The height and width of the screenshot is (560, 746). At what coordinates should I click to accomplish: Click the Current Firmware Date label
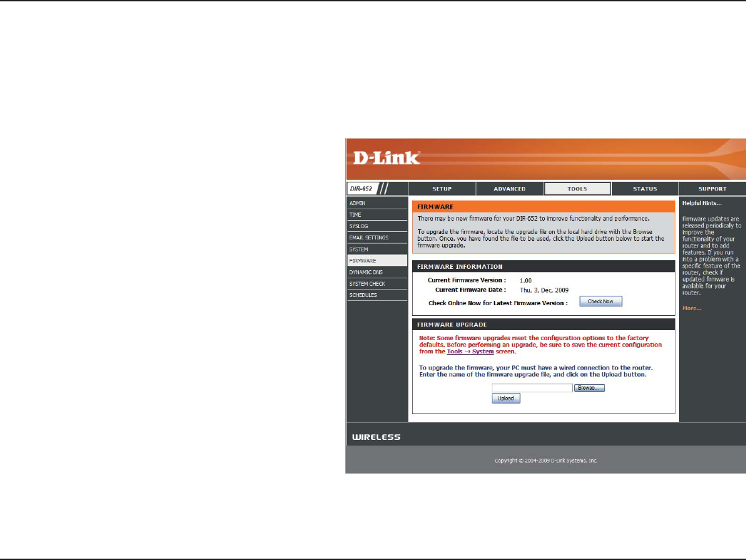(470, 290)
